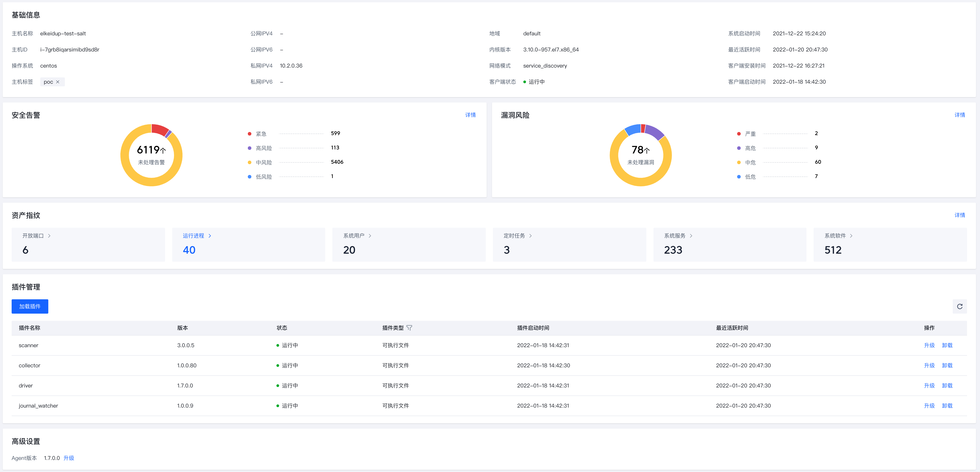Uninstall the collector plugin
Screen dimensions: 980x472
pyautogui.click(x=947, y=366)
